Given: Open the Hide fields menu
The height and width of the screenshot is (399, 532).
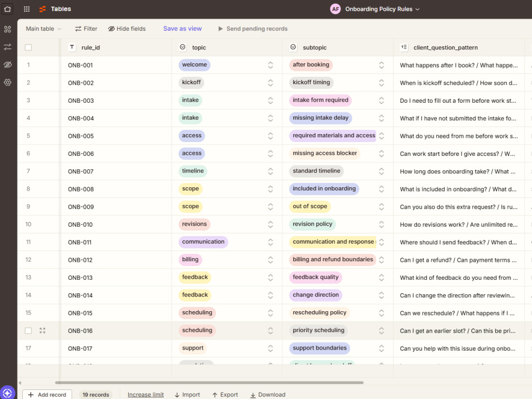Looking at the screenshot, I should pos(127,29).
